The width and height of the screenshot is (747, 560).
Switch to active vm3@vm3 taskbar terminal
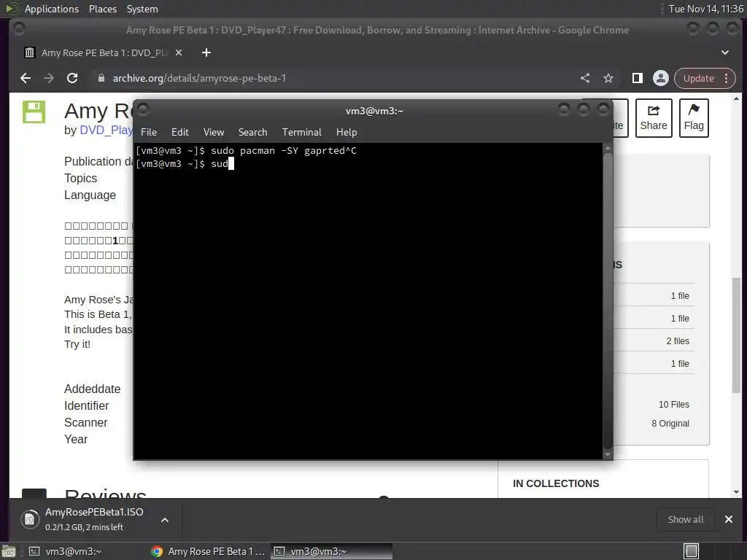(x=332, y=551)
